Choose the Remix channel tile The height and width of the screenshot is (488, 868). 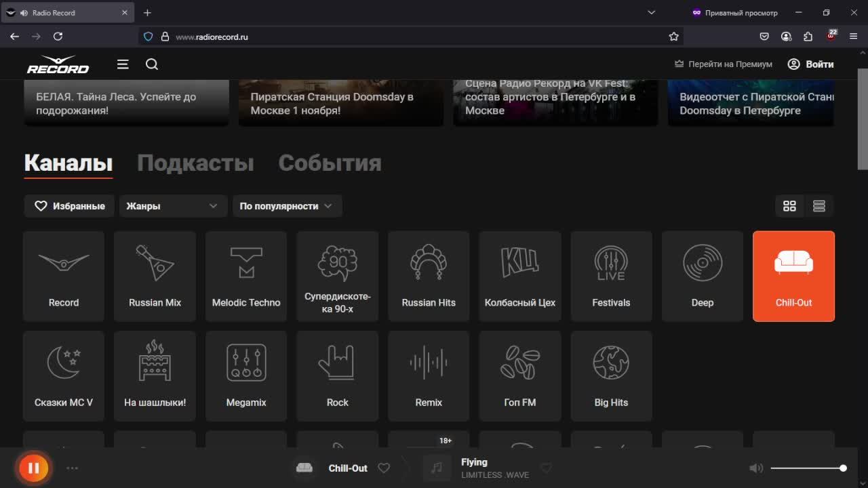(429, 376)
